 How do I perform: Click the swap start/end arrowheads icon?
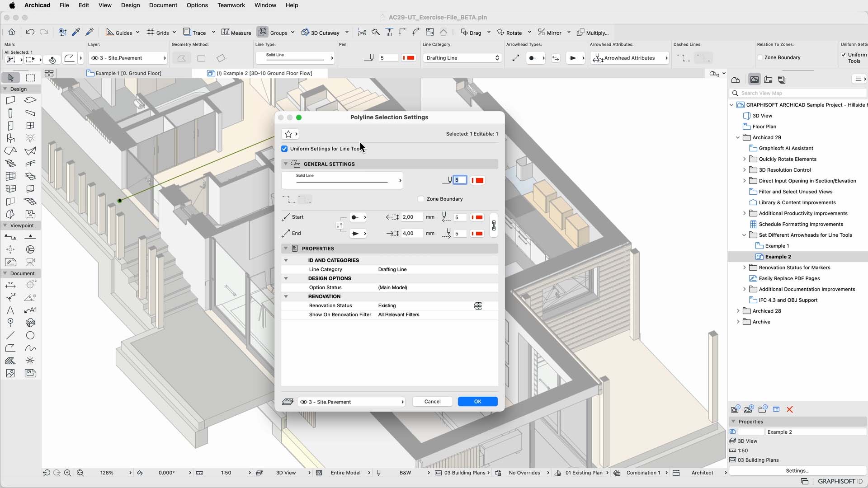click(x=340, y=225)
